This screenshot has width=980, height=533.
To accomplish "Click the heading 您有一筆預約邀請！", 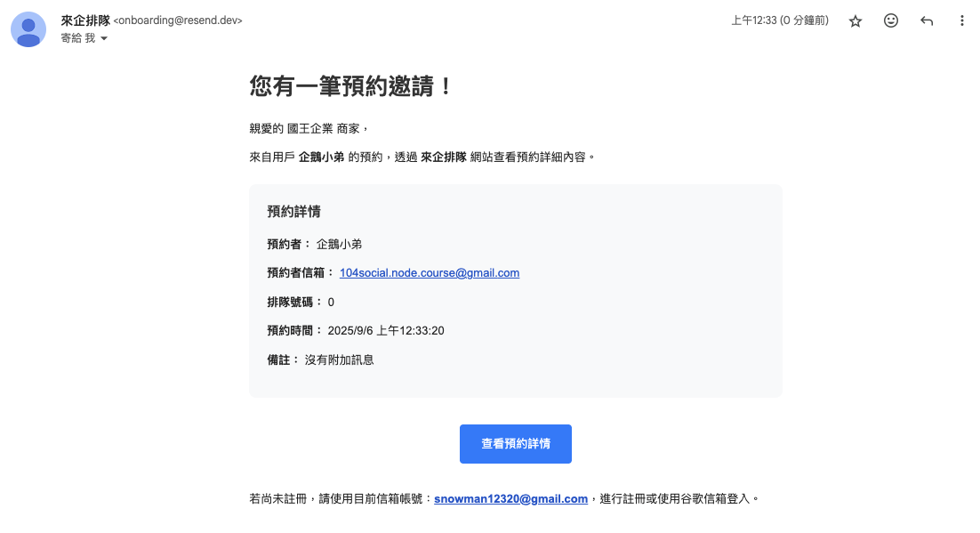I will coord(352,86).
